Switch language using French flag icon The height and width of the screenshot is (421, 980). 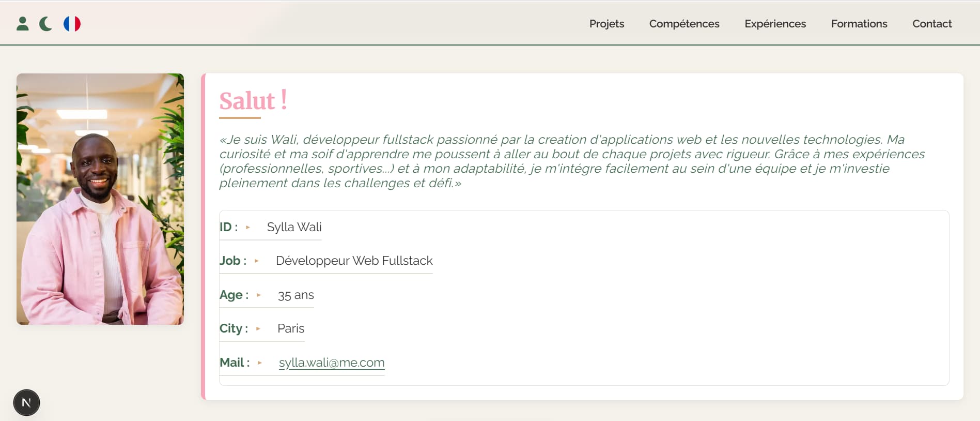click(72, 24)
